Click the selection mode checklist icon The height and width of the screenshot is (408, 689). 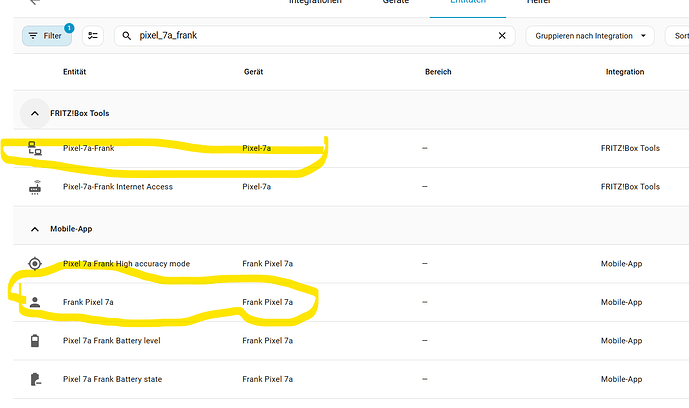(x=93, y=36)
